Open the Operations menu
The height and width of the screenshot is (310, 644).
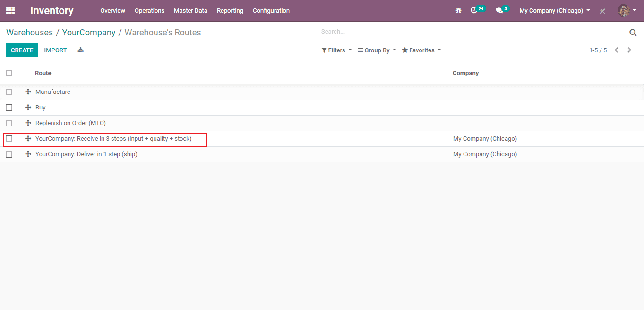149,10
